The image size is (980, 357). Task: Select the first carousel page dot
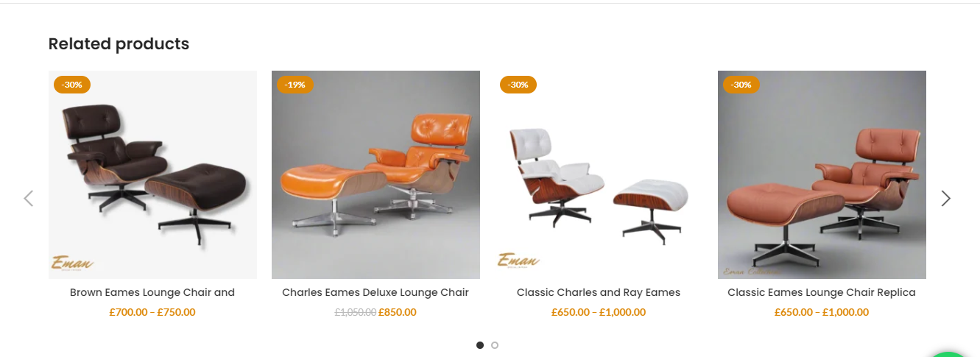click(480, 344)
